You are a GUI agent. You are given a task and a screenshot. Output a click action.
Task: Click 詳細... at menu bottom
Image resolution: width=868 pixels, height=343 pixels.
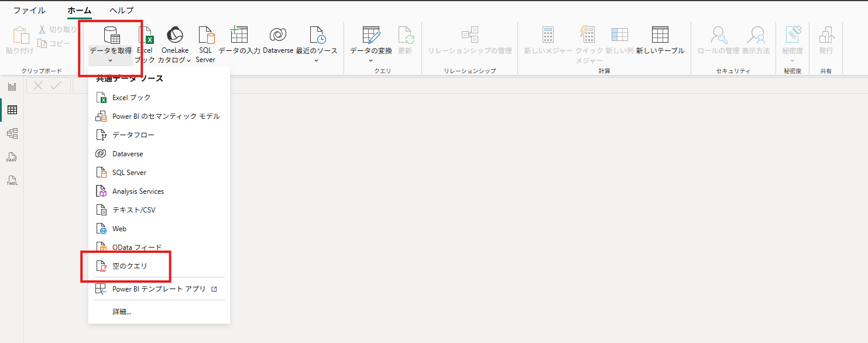pyautogui.click(x=159, y=312)
